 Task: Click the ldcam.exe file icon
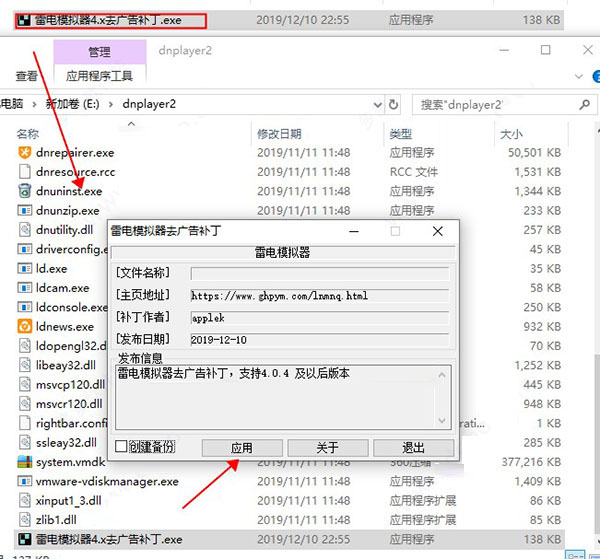[25, 288]
